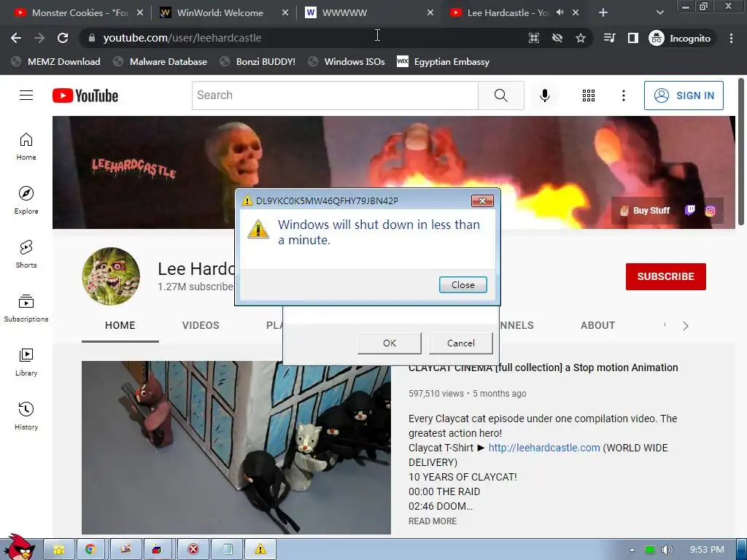Start voice search with microphone icon

point(544,96)
